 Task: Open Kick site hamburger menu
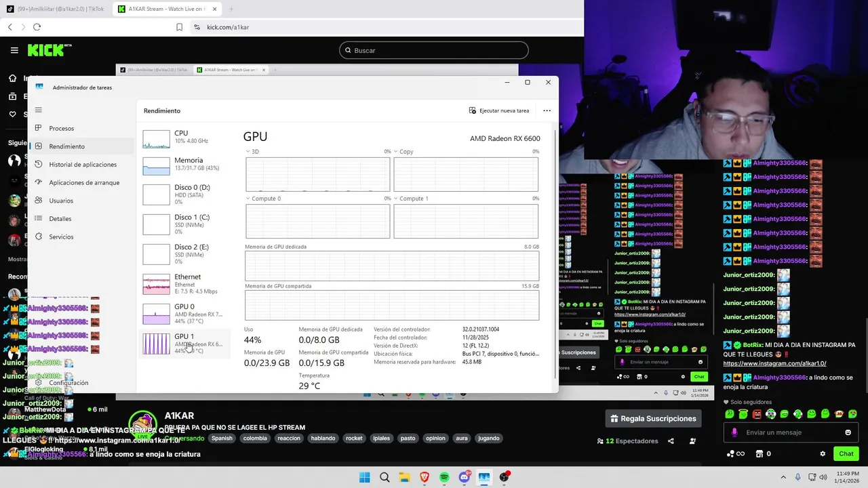14,50
